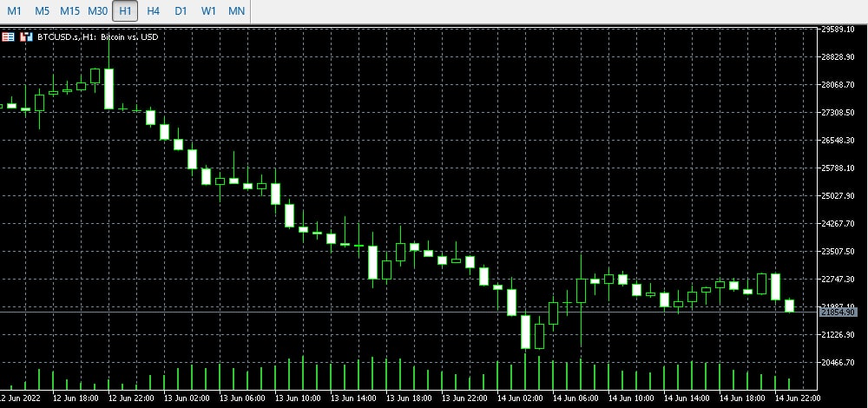The height and width of the screenshot is (408, 868).
Task: Click the current price label 21854.90
Action: [x=838, y=313]
